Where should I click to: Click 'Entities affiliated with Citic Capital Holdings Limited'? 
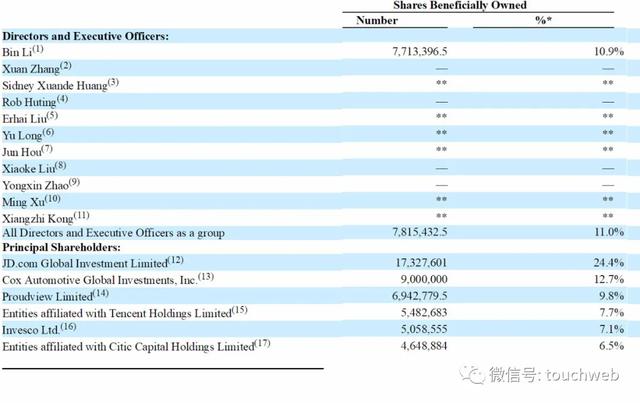128,347
